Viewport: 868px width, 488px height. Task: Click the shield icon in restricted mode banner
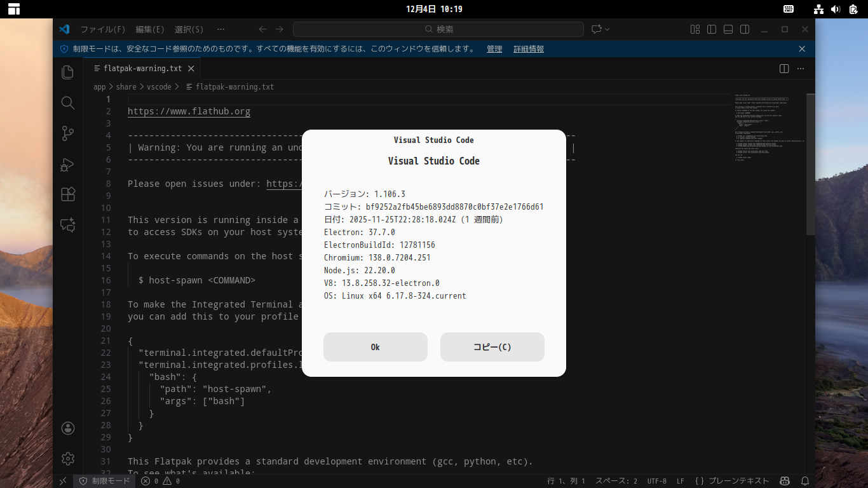pyautogui.click(x=64, y=49)
